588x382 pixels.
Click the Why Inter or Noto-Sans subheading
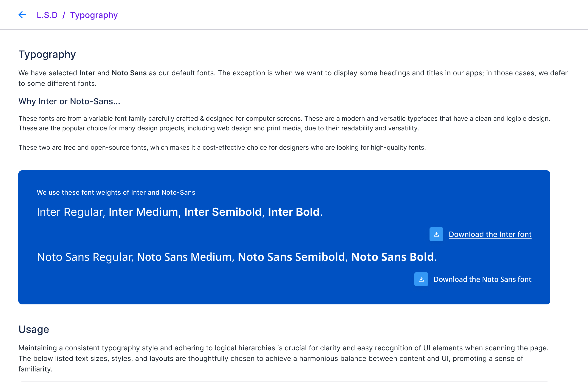[69, 101]
